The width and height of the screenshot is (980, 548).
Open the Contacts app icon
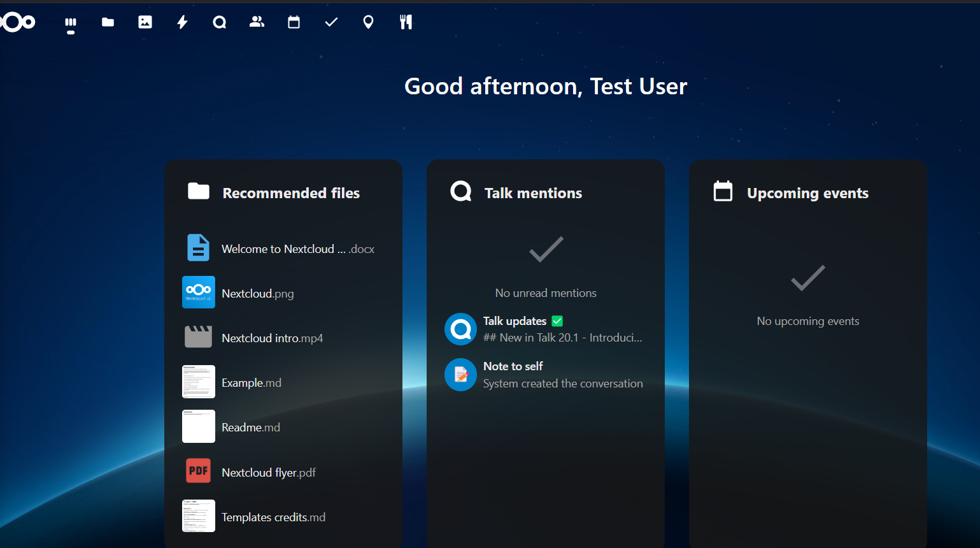(x=257, y=22)
